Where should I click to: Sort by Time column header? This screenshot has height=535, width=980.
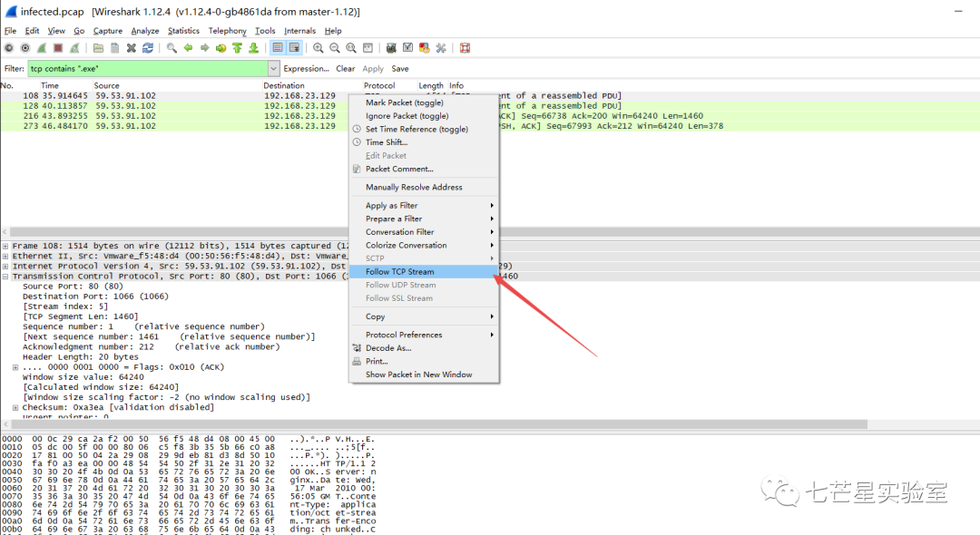coord(50,85)
